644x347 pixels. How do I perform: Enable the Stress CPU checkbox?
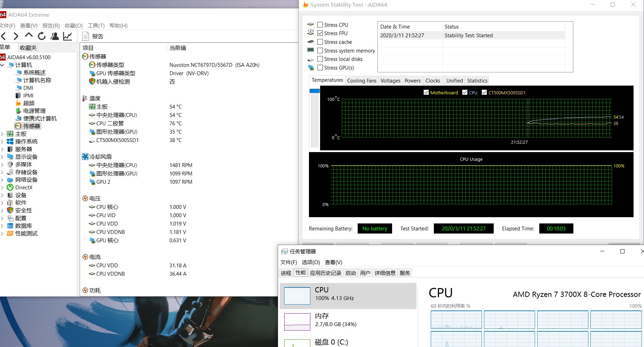(320, 25)
